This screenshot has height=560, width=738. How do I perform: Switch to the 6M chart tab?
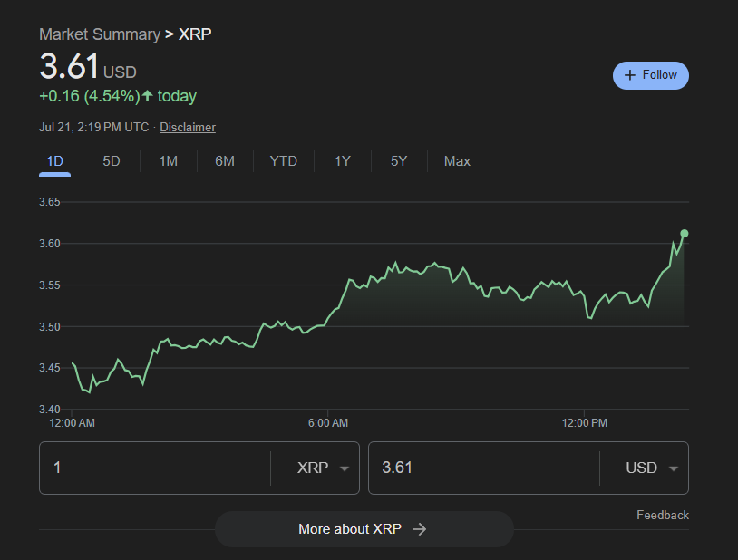pos(225,161)
